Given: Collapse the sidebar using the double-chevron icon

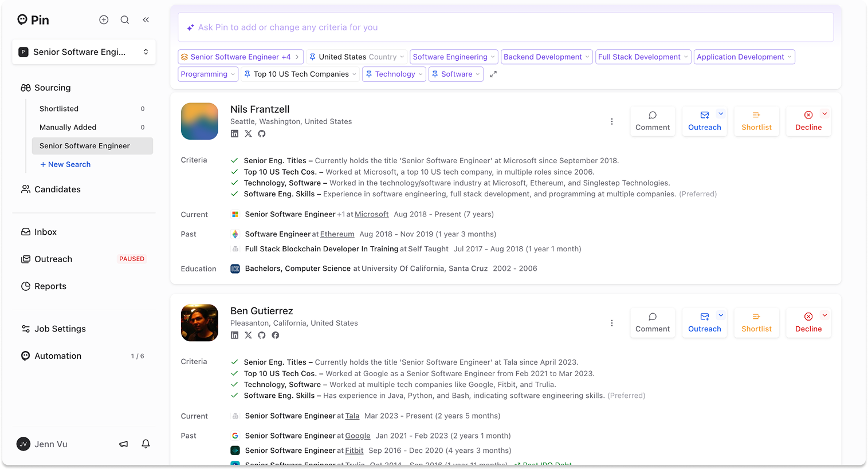Looking at the screenshot, I should tap(146, 19).
